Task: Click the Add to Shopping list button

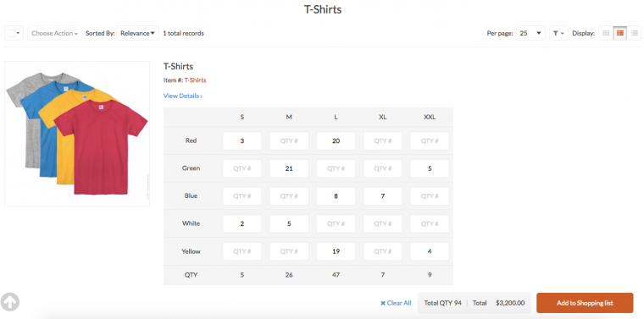Action: coord(585,303)
